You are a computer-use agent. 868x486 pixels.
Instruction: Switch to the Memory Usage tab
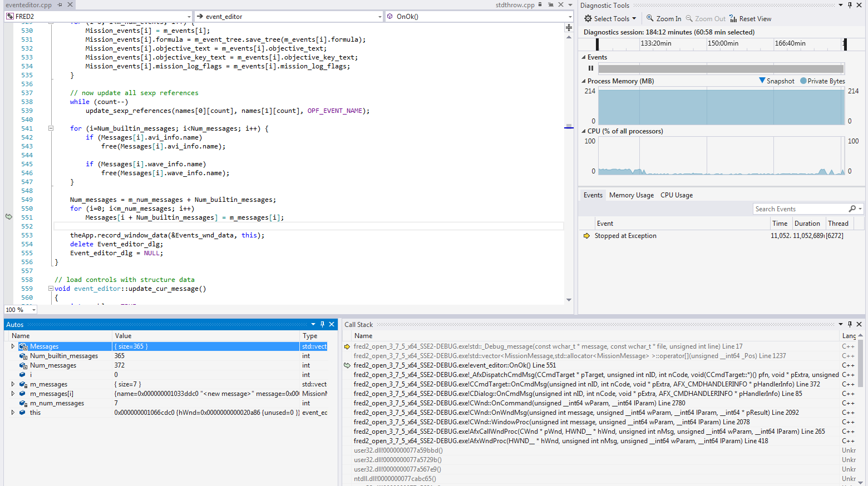click(x=631, y=195)
